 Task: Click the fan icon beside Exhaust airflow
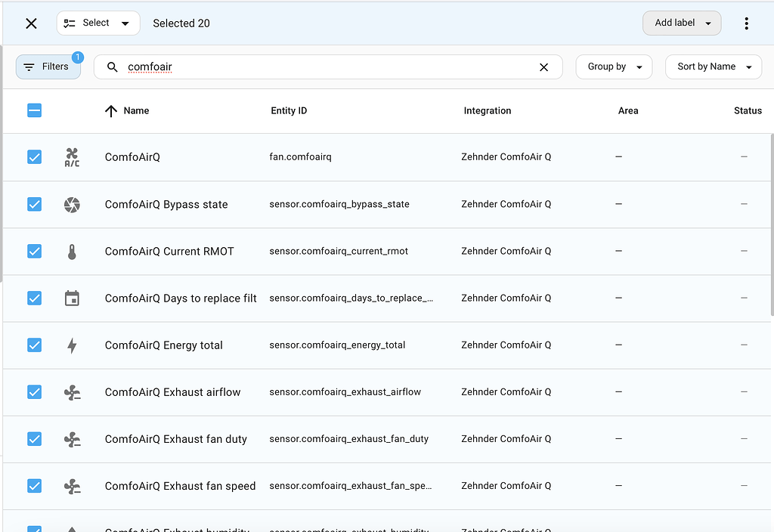72,391
